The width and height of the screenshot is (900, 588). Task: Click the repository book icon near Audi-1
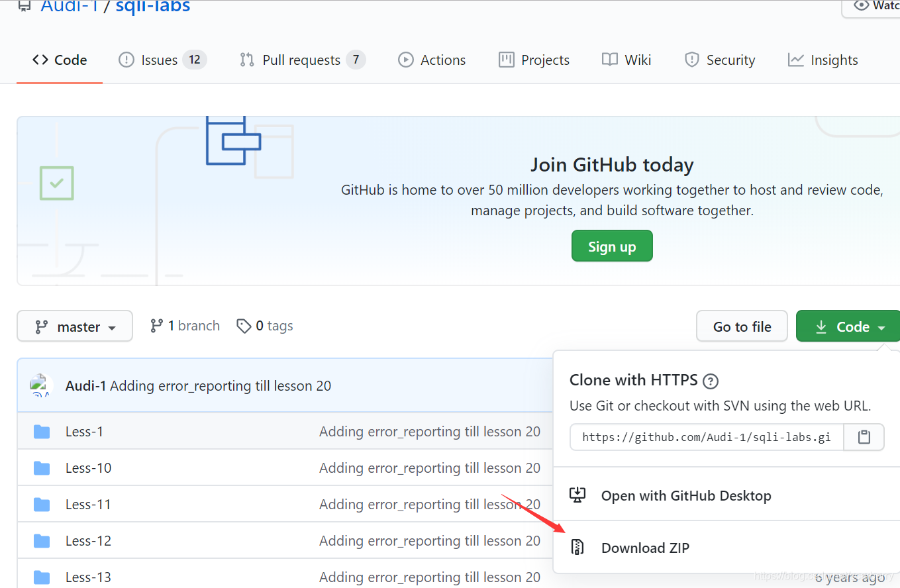click(25, 6)
